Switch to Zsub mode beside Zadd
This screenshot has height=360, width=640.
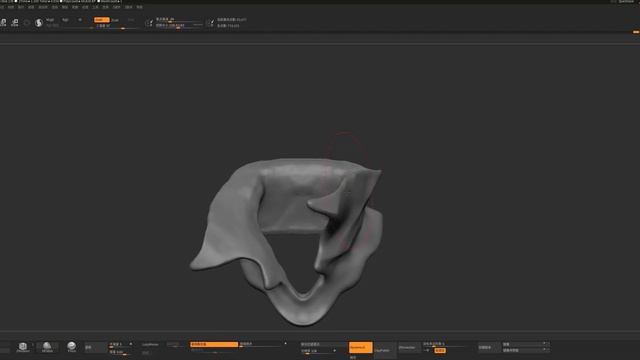116,20
